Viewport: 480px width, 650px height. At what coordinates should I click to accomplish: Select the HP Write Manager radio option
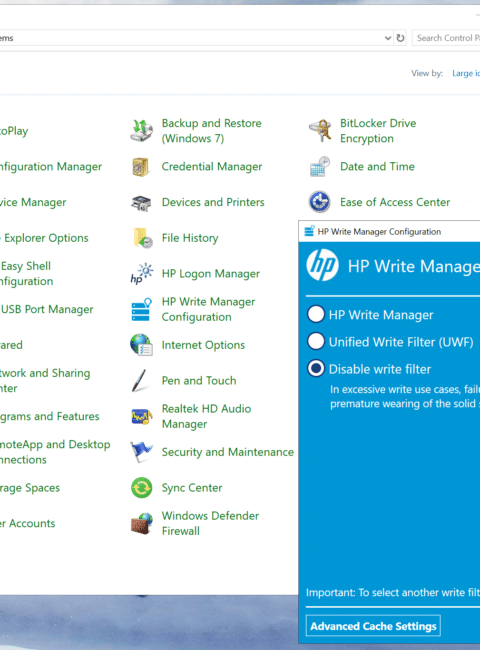tap(316, 314)
